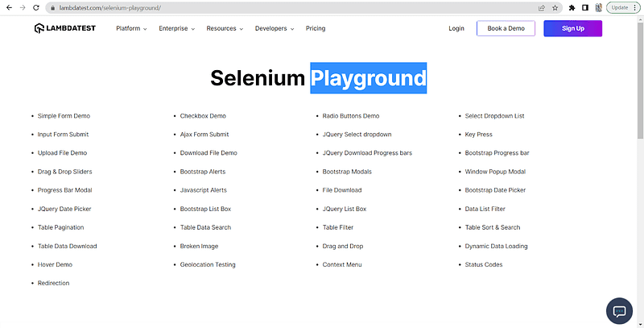The height and width of the screenshot is (328, 644).
Task: Open File Download link
Action: click(x=342, y=190)
